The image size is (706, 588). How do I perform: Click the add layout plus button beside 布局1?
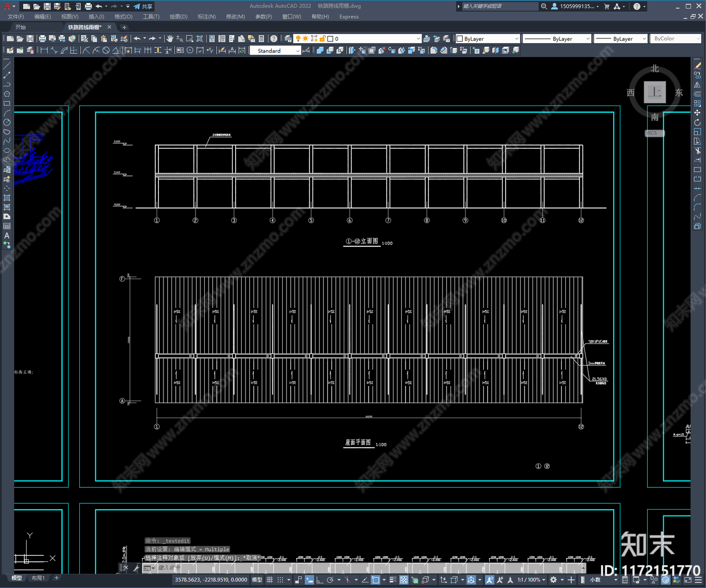coord(56,578)
